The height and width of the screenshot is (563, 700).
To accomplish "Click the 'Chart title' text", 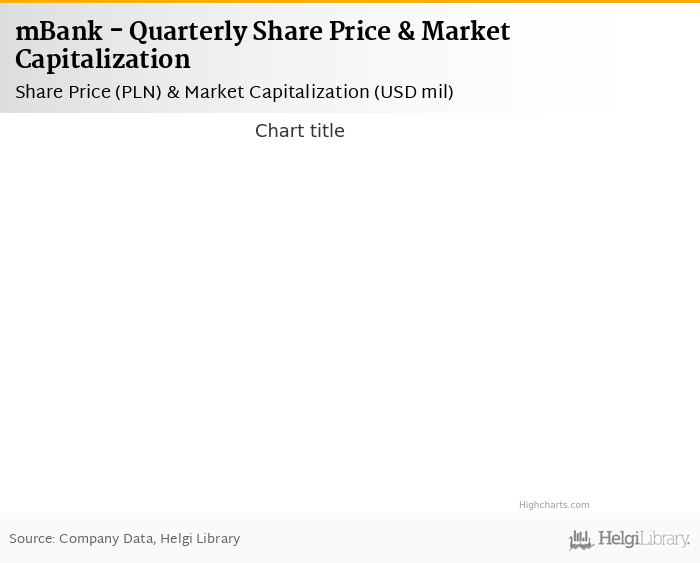I will 299,131.
